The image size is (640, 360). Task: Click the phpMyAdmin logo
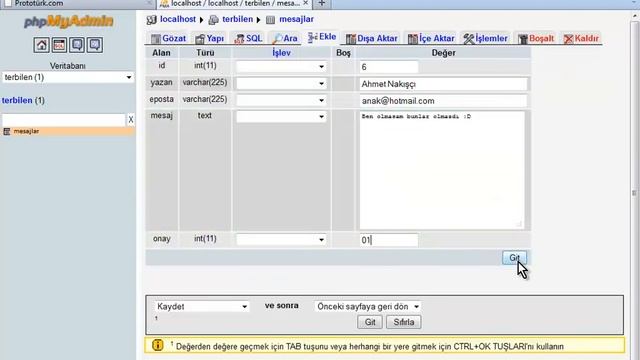point(68,22)
